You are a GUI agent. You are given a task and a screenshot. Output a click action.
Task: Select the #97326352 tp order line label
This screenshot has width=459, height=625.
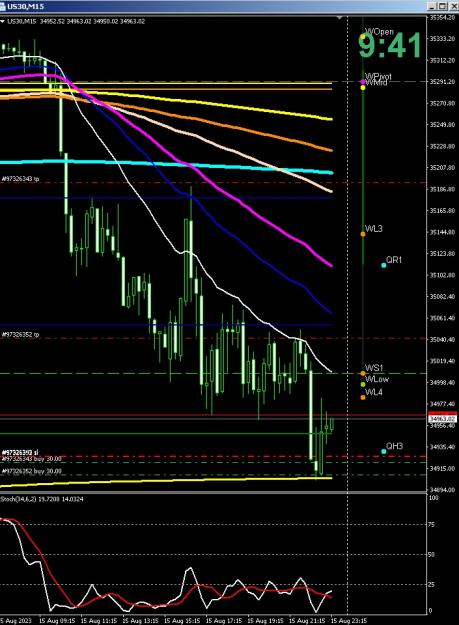pyautogui.click(x=21, y=334)
